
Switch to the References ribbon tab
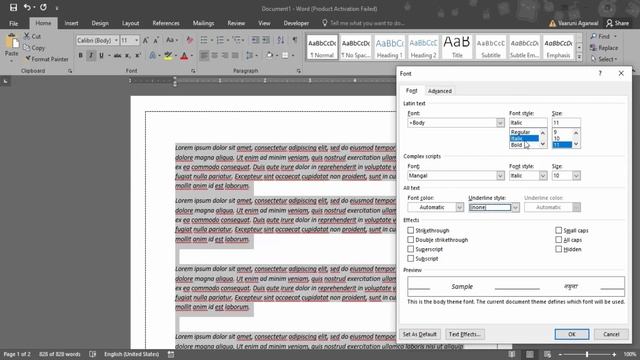click(166, 23)
